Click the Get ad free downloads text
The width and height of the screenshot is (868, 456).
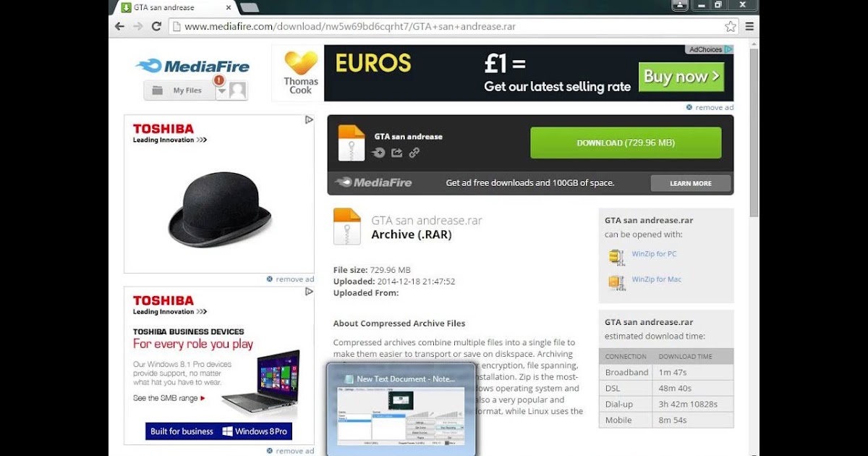(x=530, y=183)
